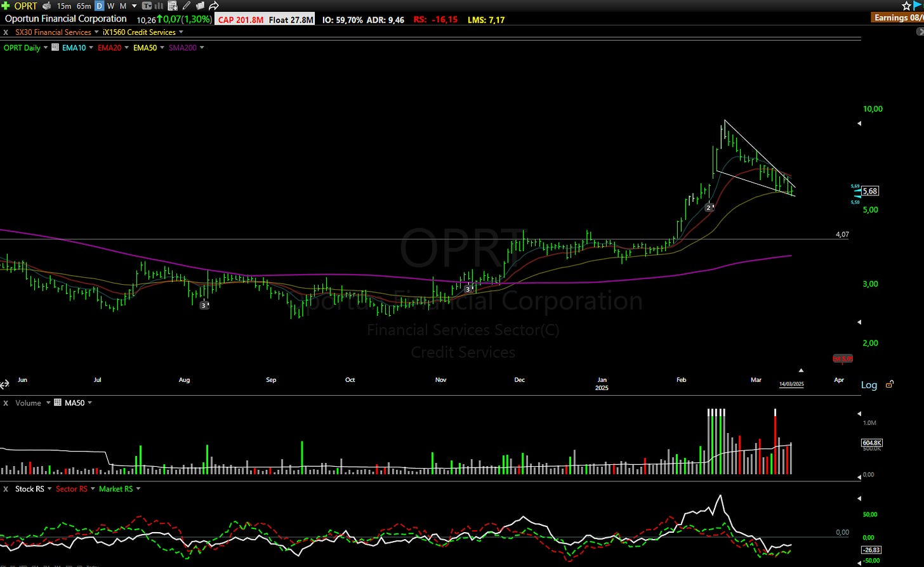Click the OPRT ticker symbol field
This screenshot has height=567, width=924.
(x=26, y=6)
